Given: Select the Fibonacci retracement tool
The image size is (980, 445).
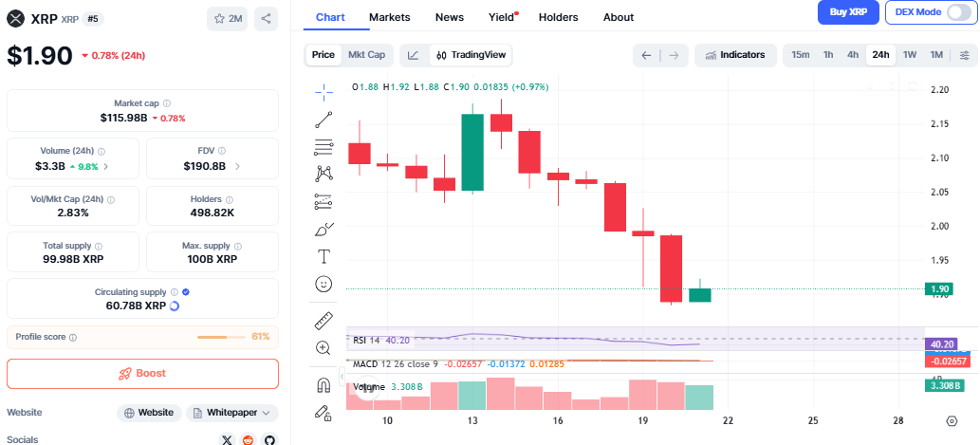Looking at the screenshot, I should click(x=324, y=147).
